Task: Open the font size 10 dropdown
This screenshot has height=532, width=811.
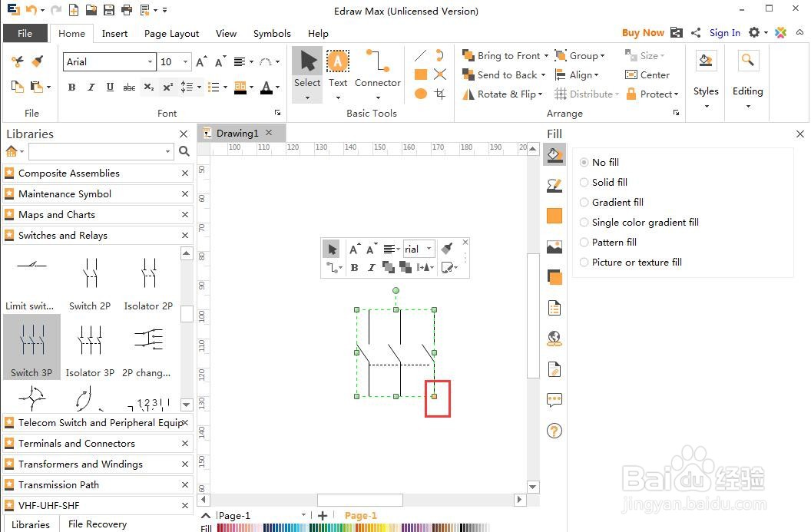Action: click(186, 62)
